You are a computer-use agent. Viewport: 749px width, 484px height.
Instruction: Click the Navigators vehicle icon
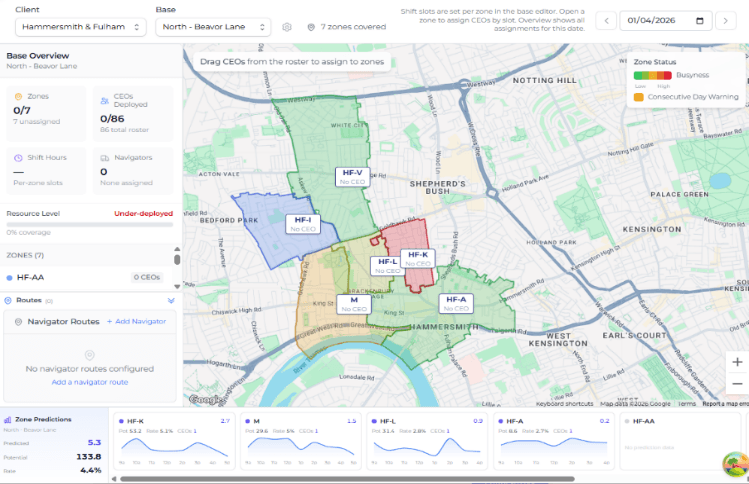105,158
